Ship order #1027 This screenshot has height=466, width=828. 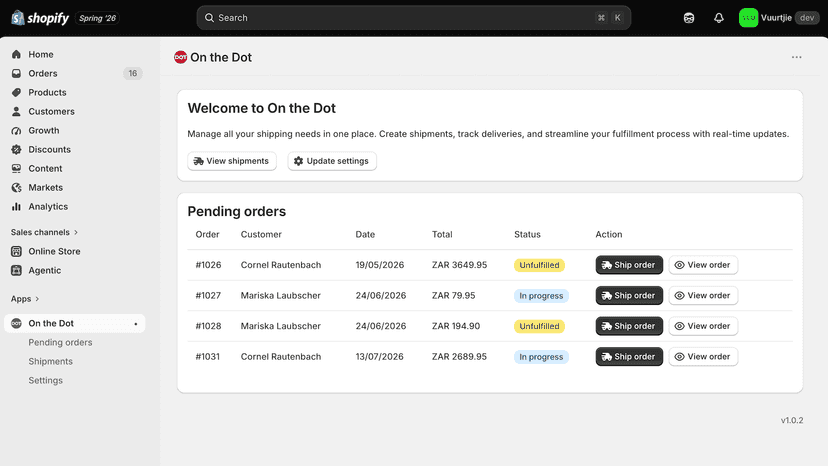pos(629,296)
